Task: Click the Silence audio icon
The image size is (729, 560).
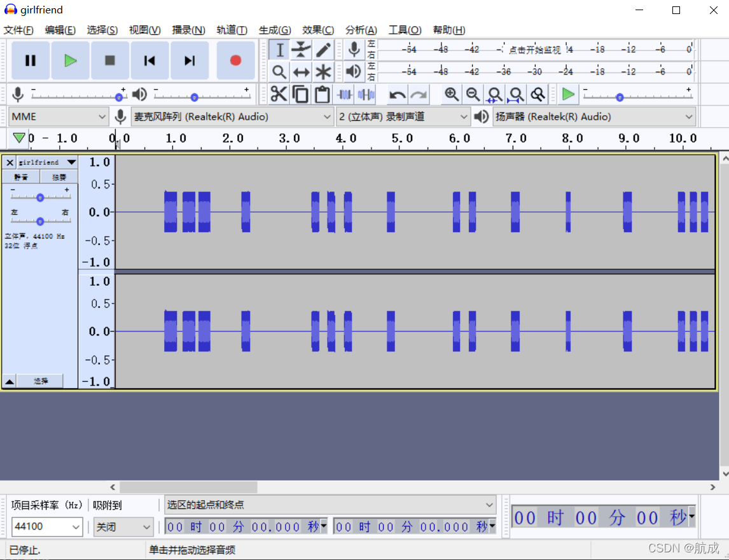Action: pos(366,94)
